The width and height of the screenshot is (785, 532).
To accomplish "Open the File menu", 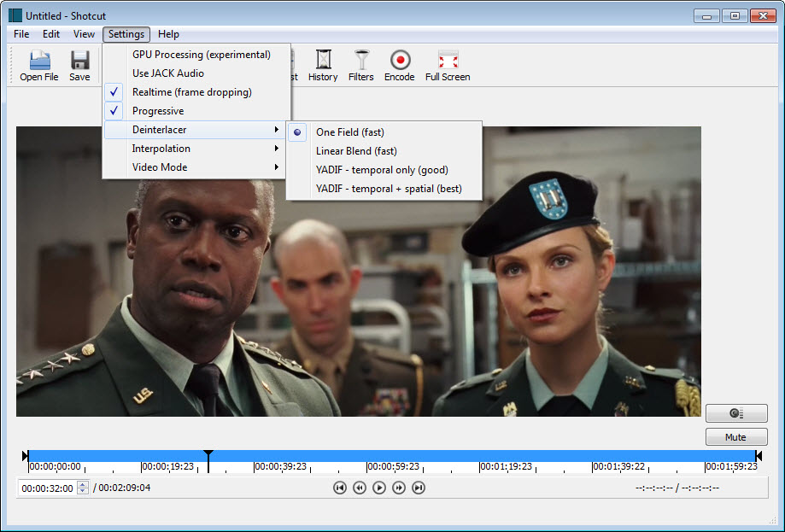I will pyautogui.click(x=21, y=34).
